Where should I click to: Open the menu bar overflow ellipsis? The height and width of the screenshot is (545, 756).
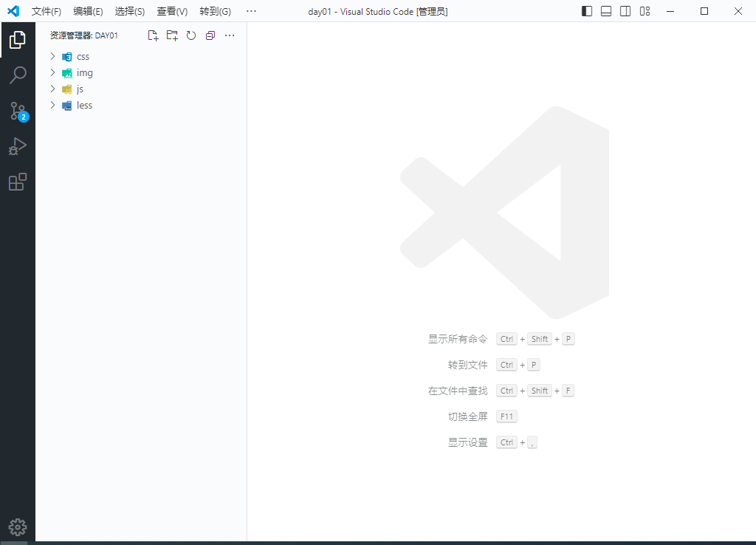(251, 11)
